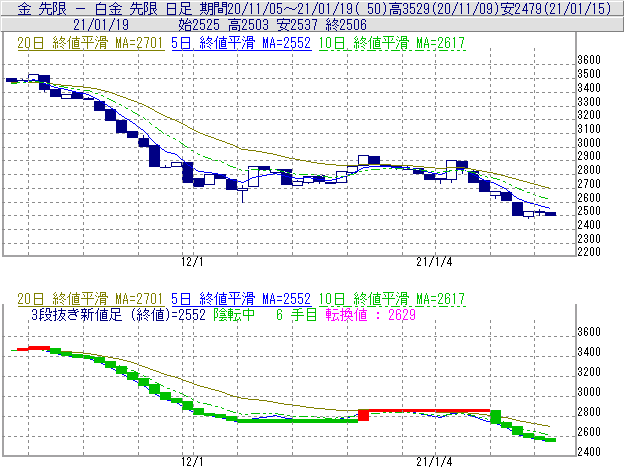This screenshot has width=624, height=473.
Task: Click the 12/1 date label under the top chart
Action: click(x=192, y=262)
